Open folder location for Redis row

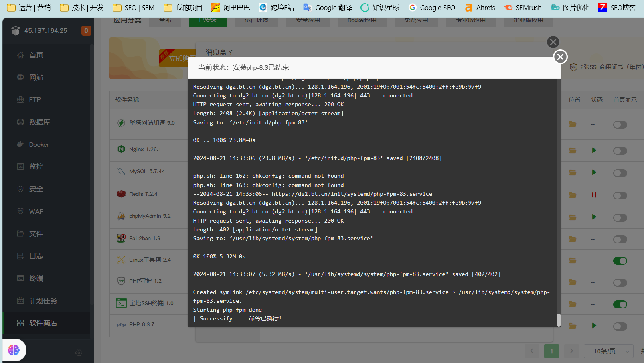click(x=573, y=195)
